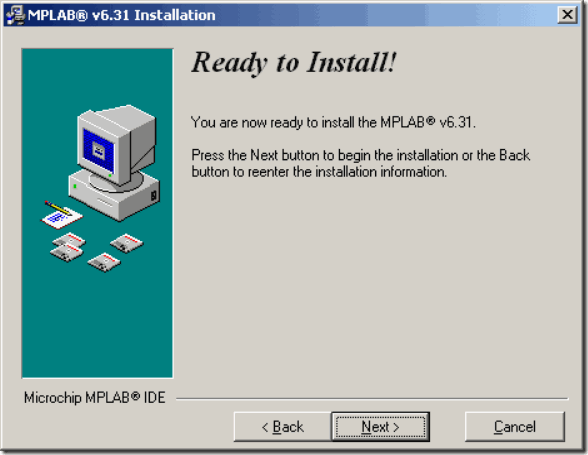Image resolution: width=588 pixels, height=455 pixels.
Task: Open the installer system menu icon in title bar
Action: coord(16,15)
